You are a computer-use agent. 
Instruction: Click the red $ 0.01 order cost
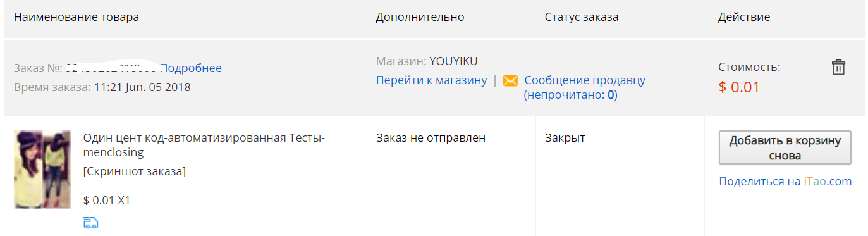coord(739,87)
